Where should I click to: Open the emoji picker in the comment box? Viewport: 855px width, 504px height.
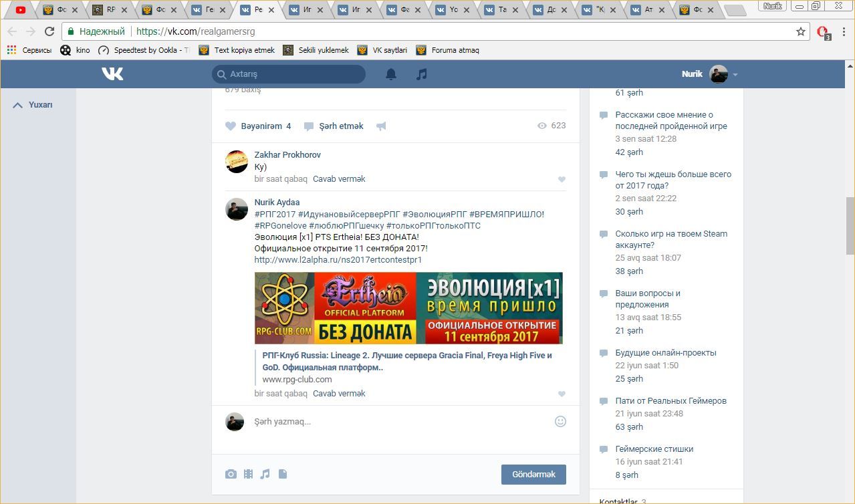click(560, 421)
